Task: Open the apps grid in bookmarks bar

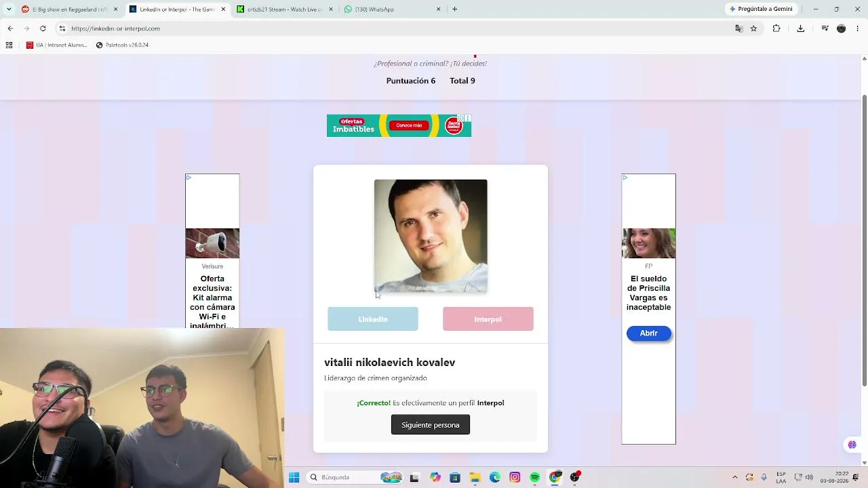Action: [9, 45]
